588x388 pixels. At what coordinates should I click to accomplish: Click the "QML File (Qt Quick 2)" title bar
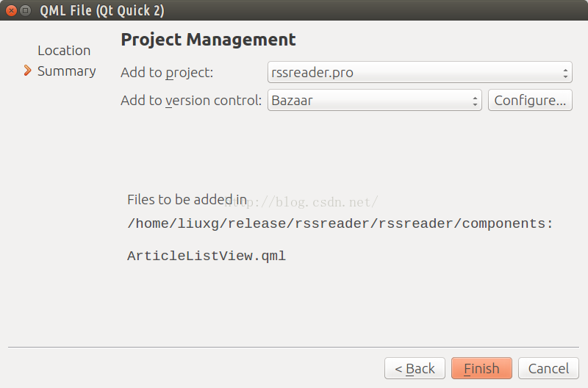point(102,10)
